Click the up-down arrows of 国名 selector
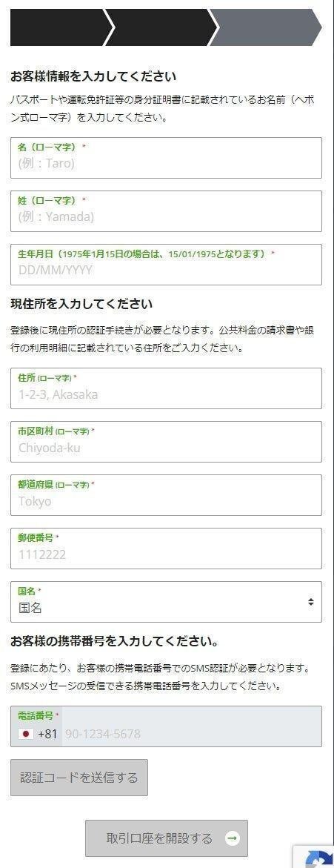The width and height of the screenshot is (334, 868). (311, 602)
